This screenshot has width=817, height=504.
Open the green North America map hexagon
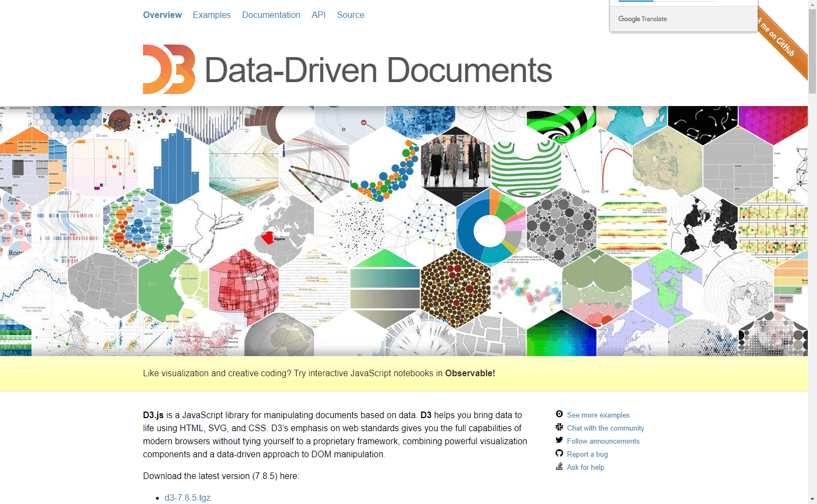pyautogui.click(x=667, y=288)
